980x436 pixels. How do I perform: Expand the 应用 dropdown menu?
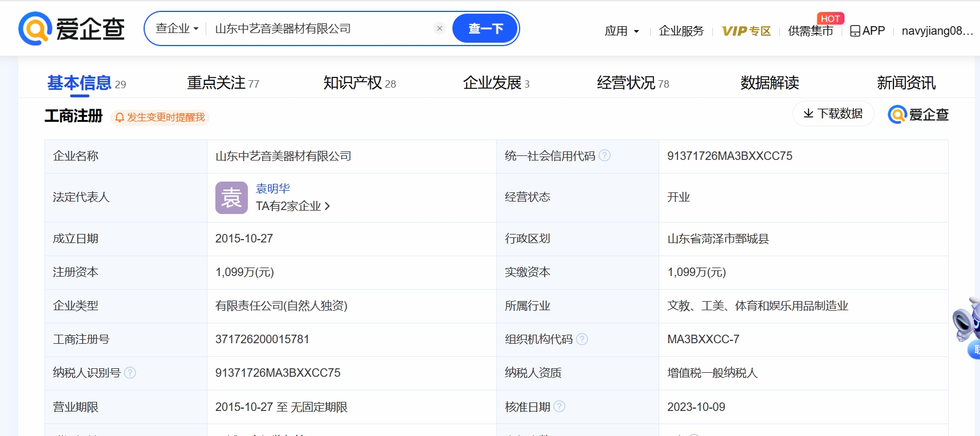622,31
